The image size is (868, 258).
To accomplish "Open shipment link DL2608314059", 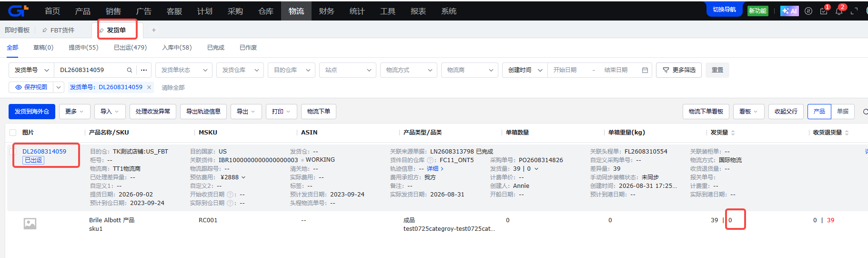I will [x=44, y=152].
